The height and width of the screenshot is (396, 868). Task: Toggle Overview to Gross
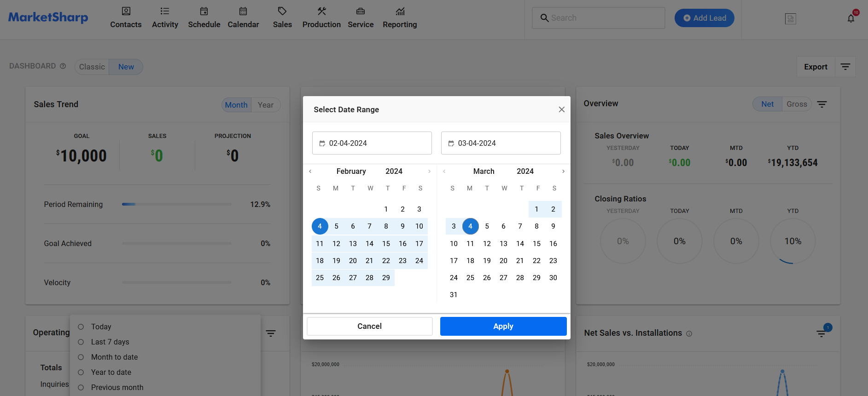point(797,104)
